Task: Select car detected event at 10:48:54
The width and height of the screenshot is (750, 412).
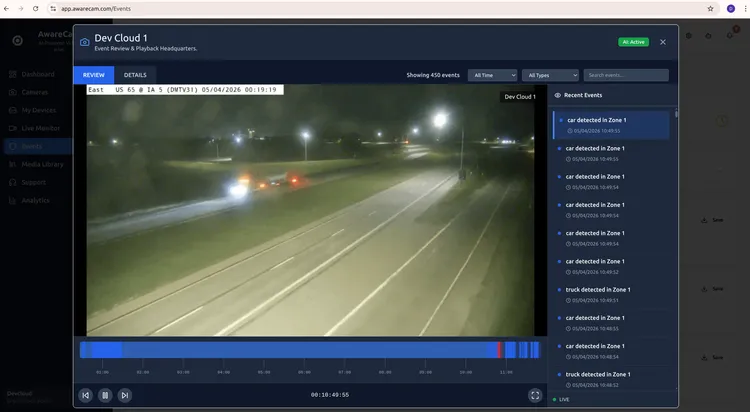Action: 611,351
